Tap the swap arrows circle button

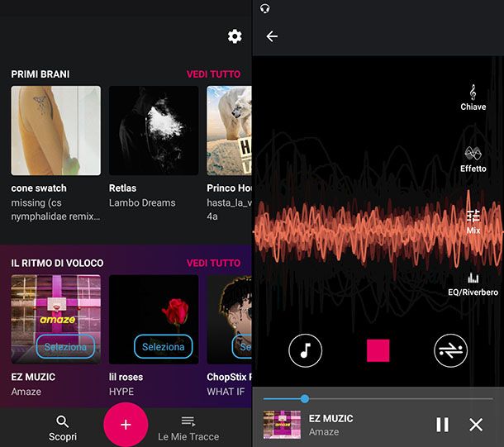[450, 350]
